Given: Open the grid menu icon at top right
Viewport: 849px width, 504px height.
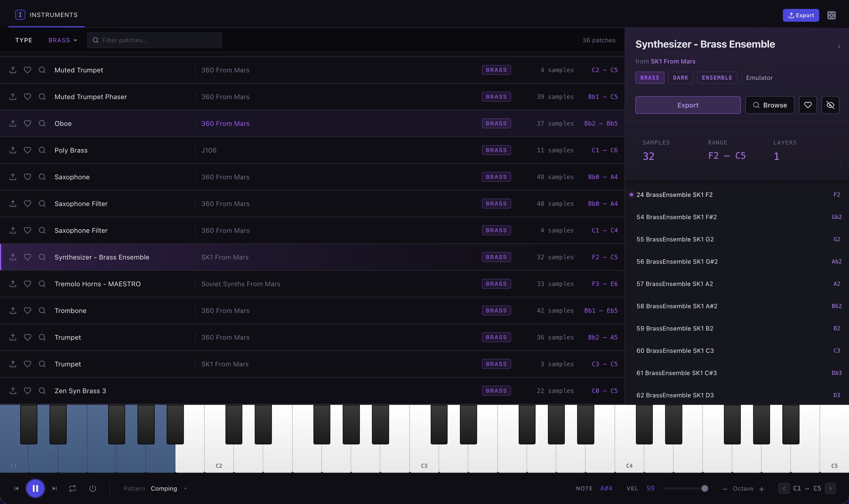Looking at the screenshot, I should pos(832,15).
